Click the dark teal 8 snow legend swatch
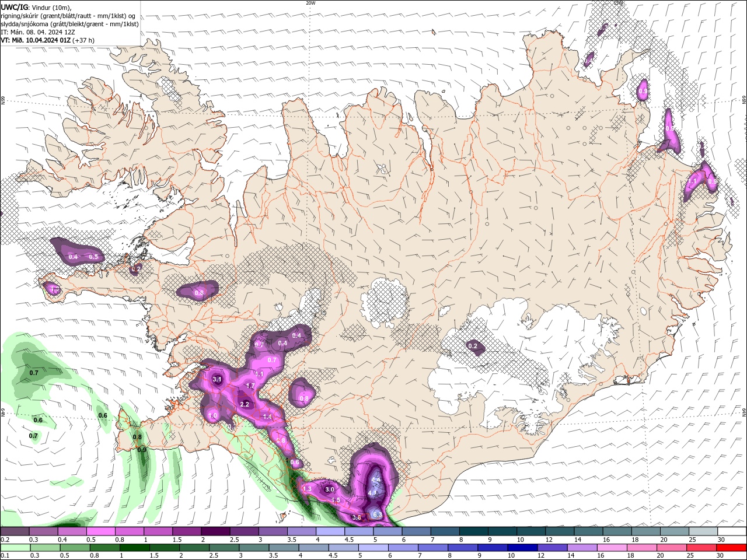This screenshot has width=747, height=560. pos(473,531)
